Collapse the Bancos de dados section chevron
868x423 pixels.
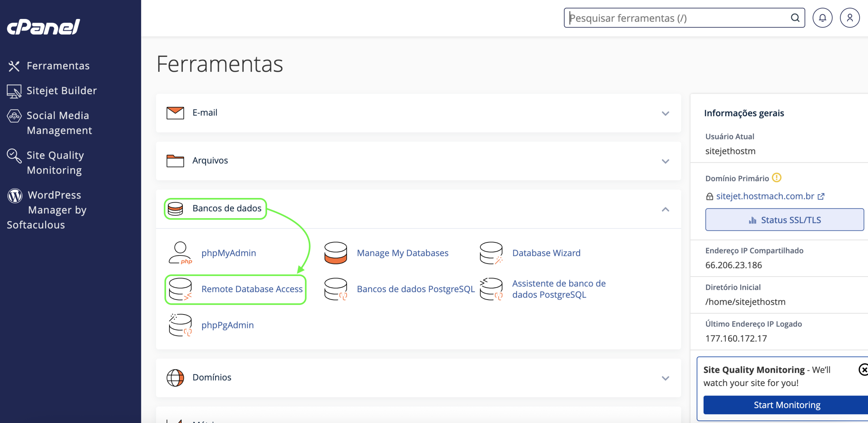click(665, 209)
